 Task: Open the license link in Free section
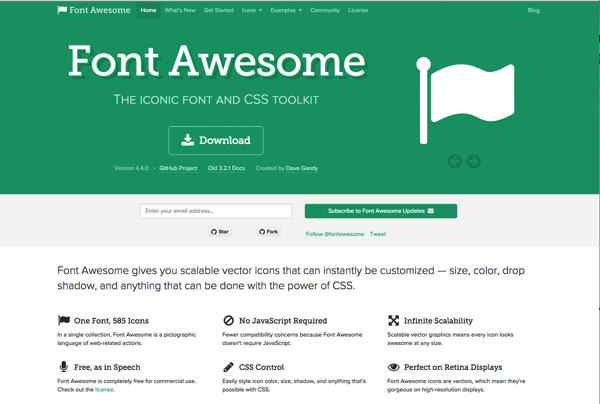pos(104,389)
